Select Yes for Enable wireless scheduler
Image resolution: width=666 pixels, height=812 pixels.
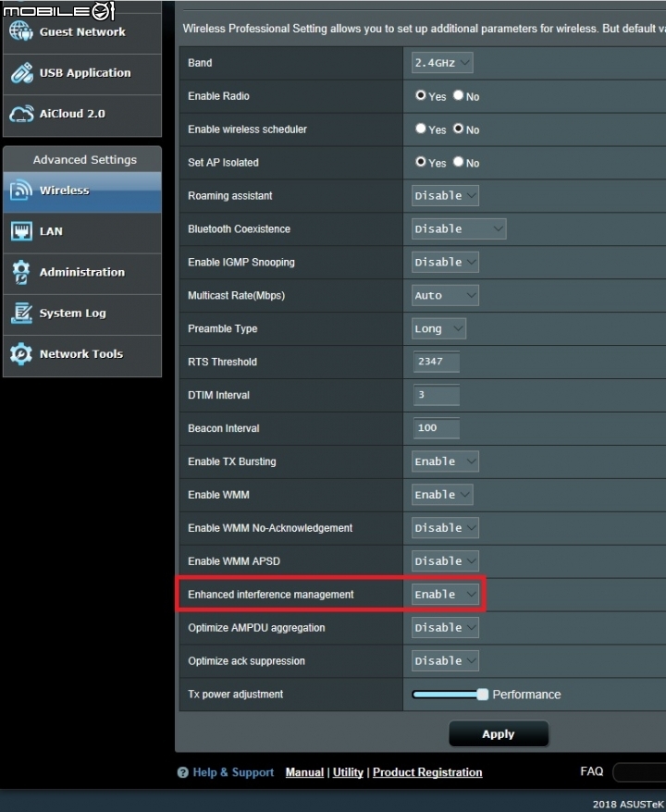pyautogui.click(x=421, y=129)
